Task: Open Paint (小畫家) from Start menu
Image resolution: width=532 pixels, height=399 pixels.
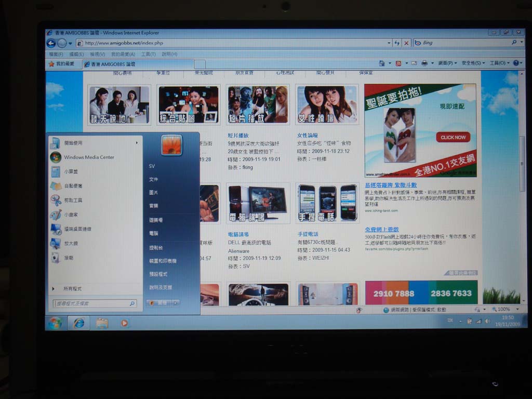Action: point(71,215)
